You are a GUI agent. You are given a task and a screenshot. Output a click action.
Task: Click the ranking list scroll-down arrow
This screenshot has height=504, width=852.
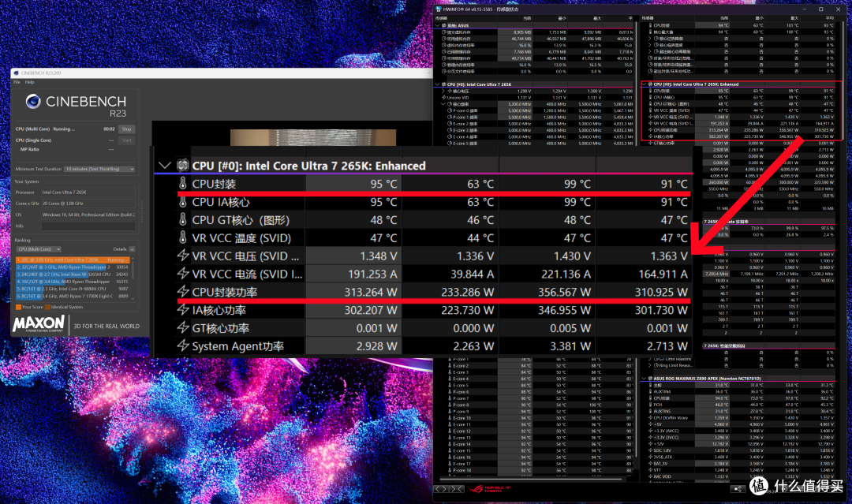point(133,298)
